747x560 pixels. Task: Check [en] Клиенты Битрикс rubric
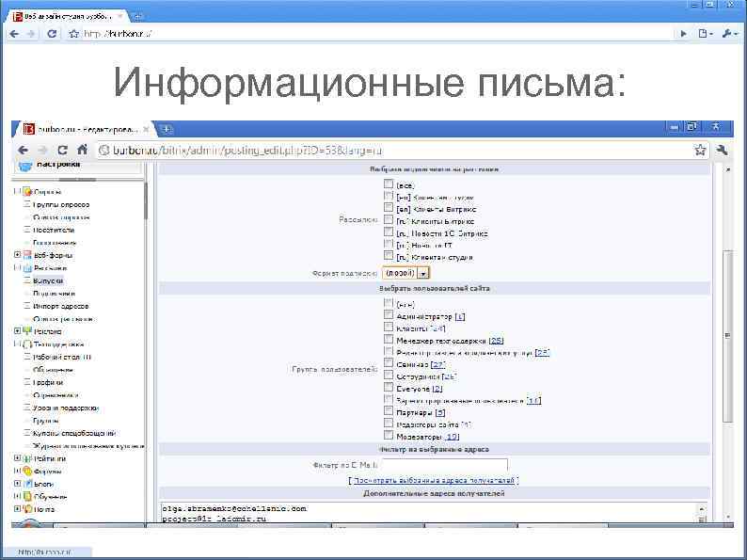coord(389,208)
